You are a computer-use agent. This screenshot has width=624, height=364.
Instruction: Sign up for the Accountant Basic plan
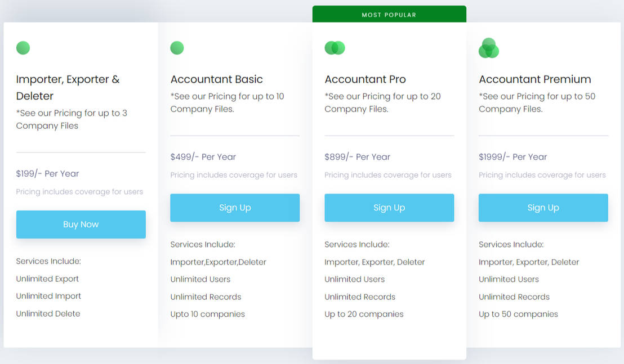click(235, 208)
